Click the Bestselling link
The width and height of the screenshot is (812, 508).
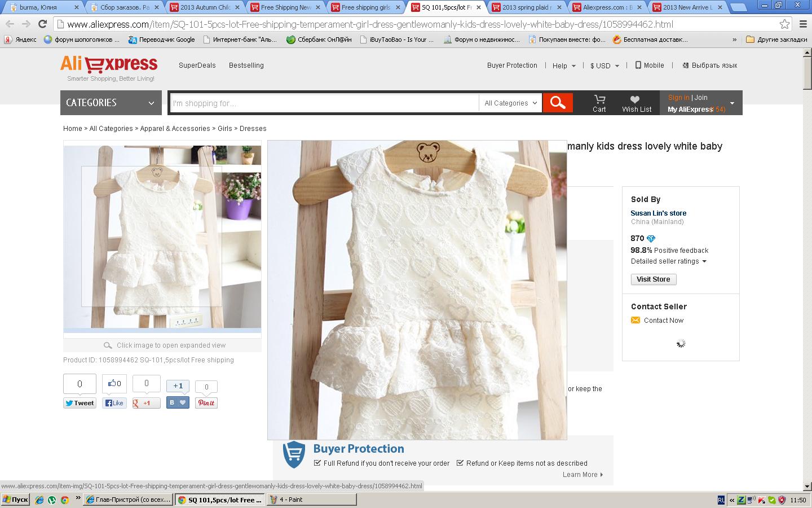[246, 65]
